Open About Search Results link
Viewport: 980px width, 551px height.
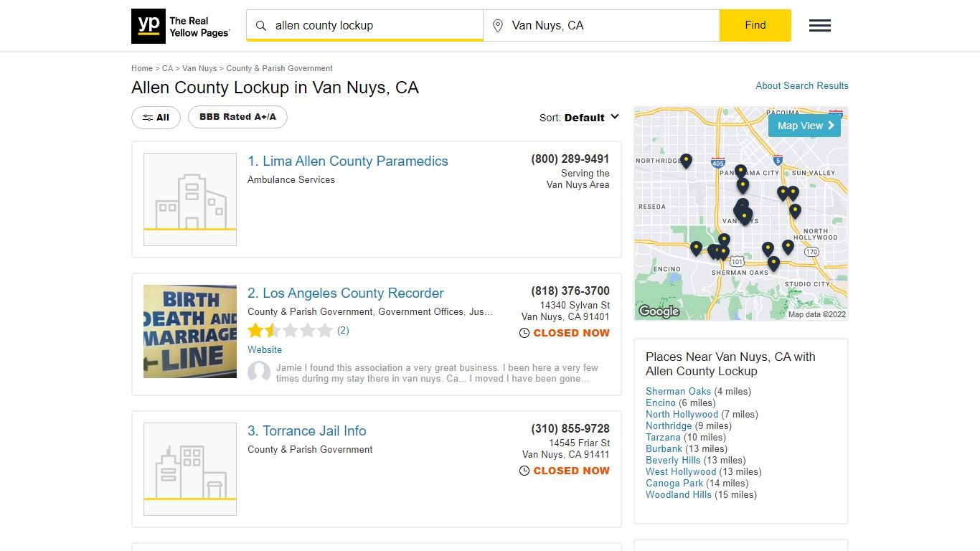[802, 85]
